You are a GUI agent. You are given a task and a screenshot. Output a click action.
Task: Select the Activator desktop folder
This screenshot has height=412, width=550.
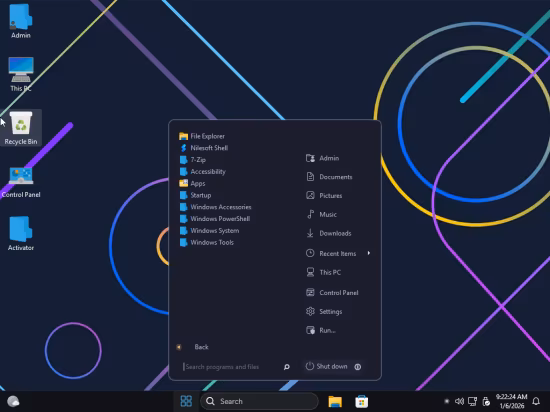pyautogui.click(x=21, y=234)
